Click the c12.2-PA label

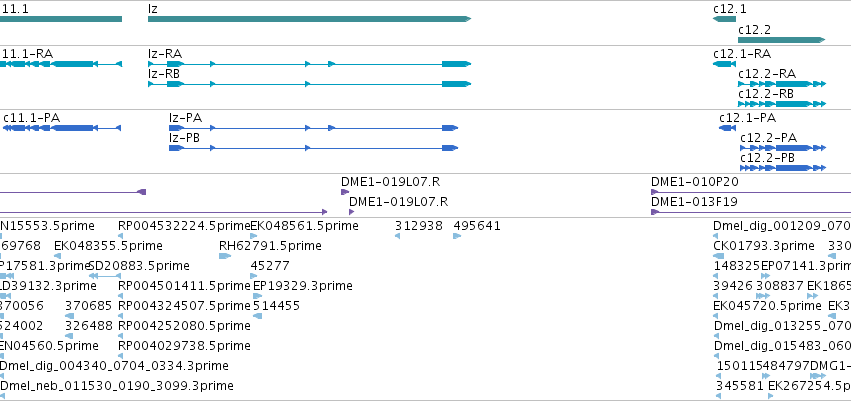(769, 138)
